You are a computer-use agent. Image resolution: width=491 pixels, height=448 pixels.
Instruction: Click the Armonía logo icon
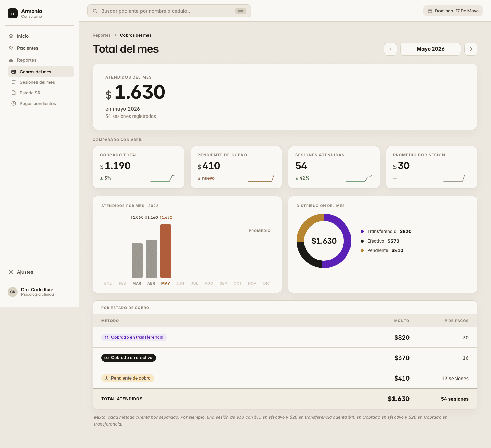click(13, 13)
